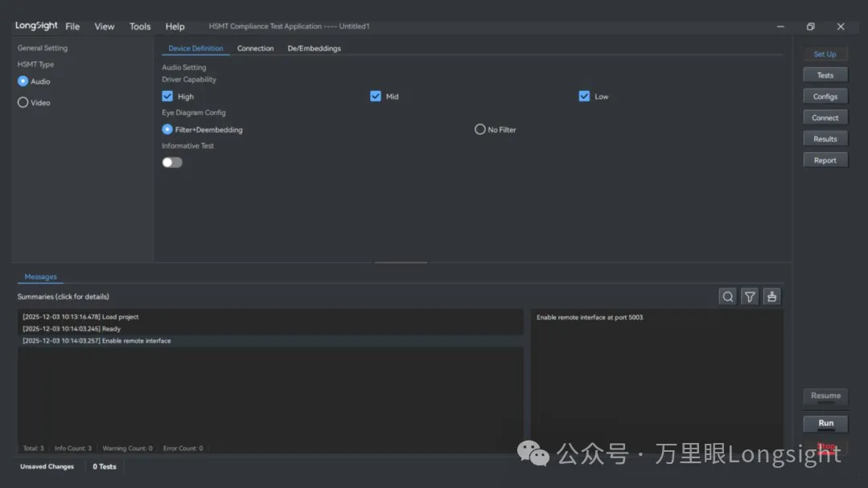
Task: Start the tests with Run
Action: (825, 423)
